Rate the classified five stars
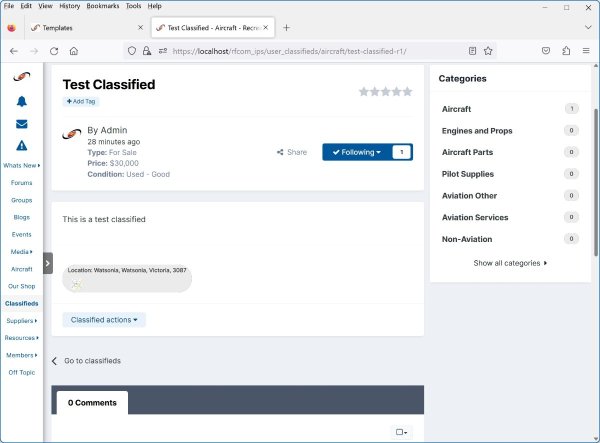The width and height of the screenshot is (600, 443). (x=407, y=91)
